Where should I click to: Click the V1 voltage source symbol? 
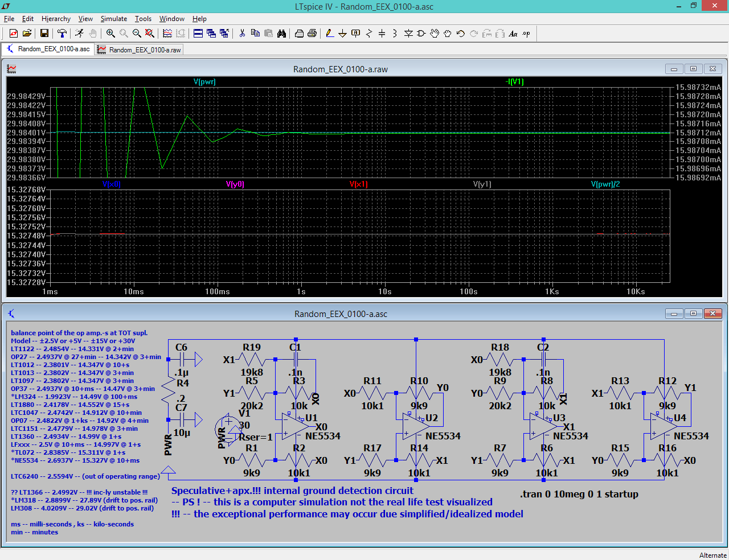[x=228, y=430]
